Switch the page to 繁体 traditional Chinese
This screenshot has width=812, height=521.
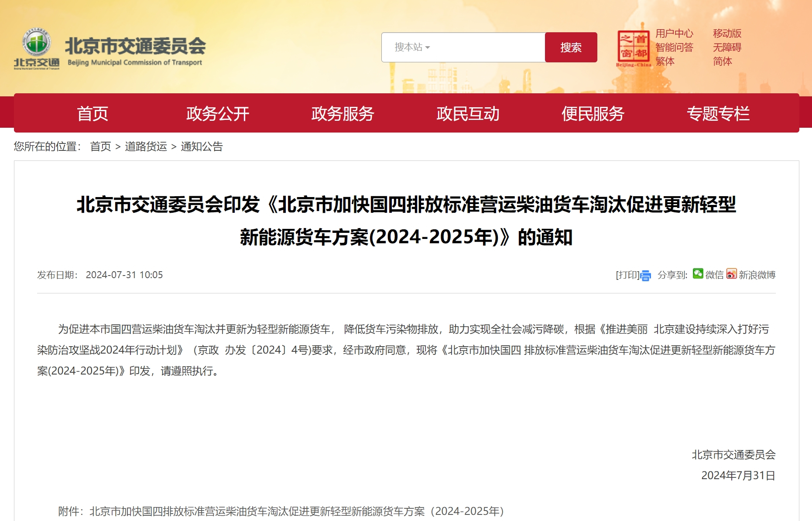tap(666, 61)
